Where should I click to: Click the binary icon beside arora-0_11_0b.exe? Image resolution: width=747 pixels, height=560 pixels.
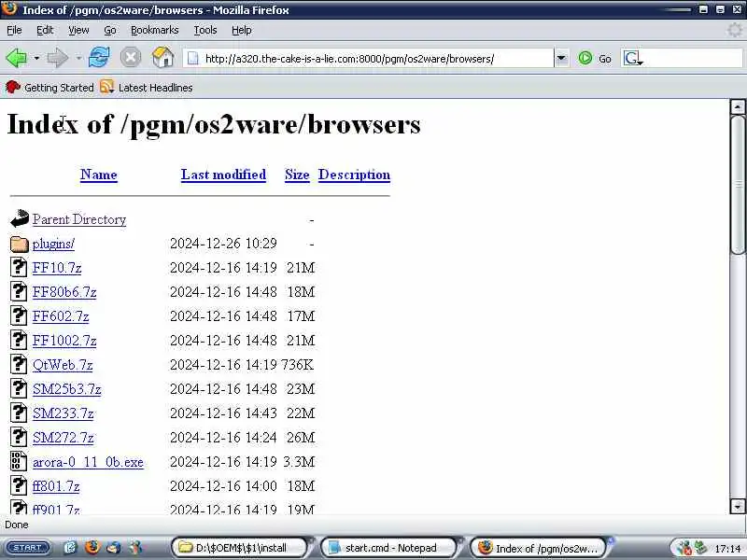pyautogui.click(x=19, y=462)
